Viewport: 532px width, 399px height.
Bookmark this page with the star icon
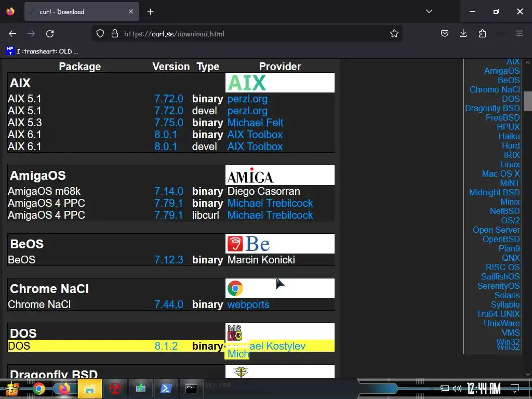(394, 34)
